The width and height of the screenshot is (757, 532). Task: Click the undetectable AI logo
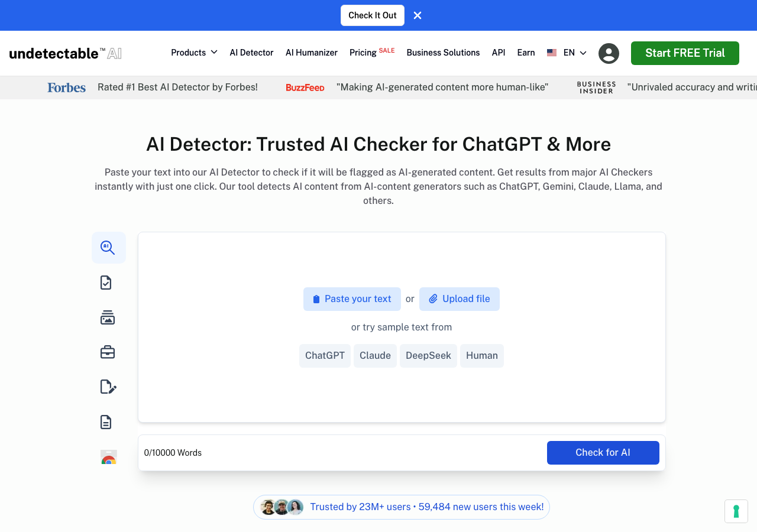(x=66, y=53)
